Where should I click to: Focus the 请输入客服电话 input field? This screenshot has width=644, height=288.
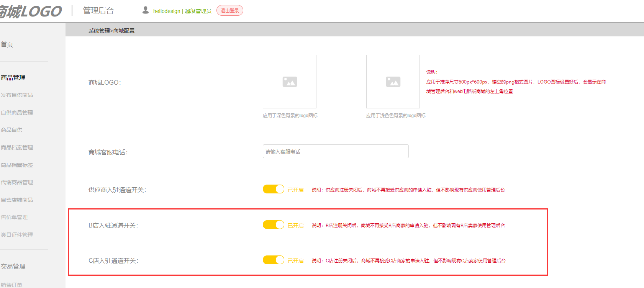(x=336, y=151)
